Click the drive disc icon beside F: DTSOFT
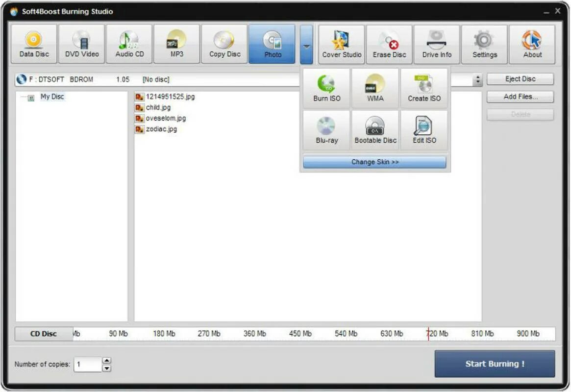571x392 pixels. 22,79
